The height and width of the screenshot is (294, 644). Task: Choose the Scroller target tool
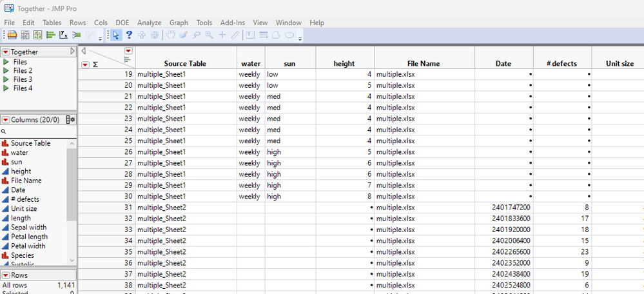pyautogui.click(x=155, y=35)
